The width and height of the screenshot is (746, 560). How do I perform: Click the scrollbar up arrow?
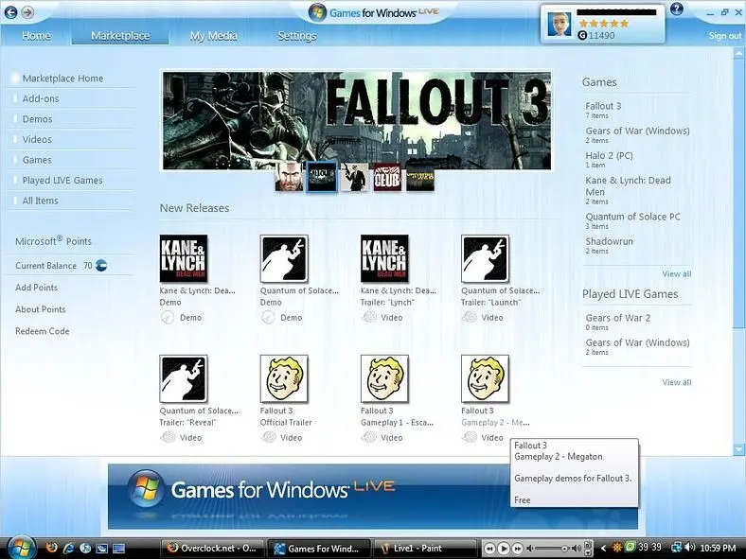[738, 53]
